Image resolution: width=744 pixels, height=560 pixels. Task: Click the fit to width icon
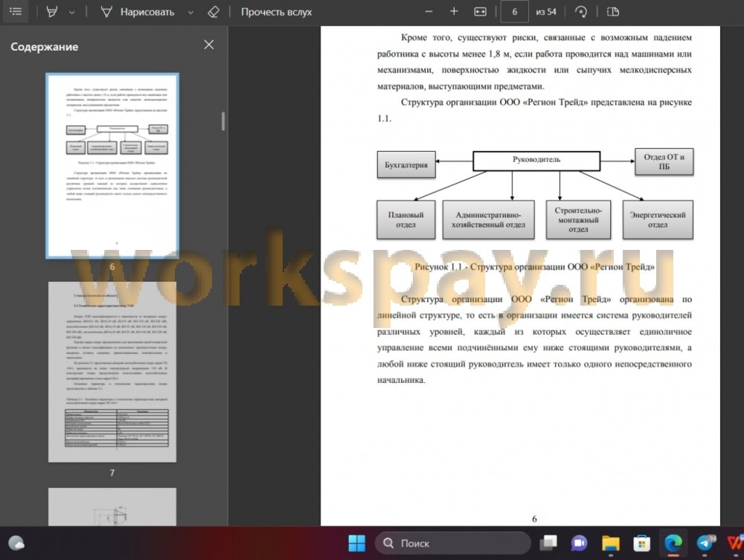click(480, 12)
